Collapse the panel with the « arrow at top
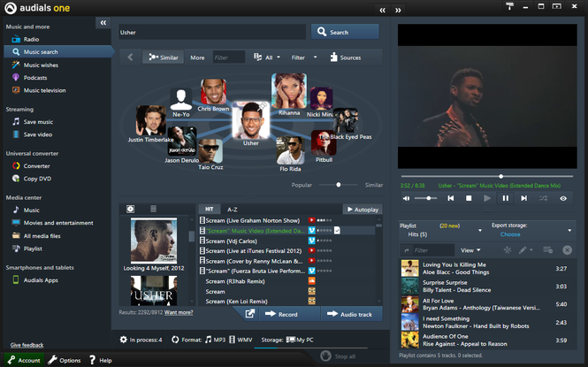The image size is (588, 367). coord(382,10)
